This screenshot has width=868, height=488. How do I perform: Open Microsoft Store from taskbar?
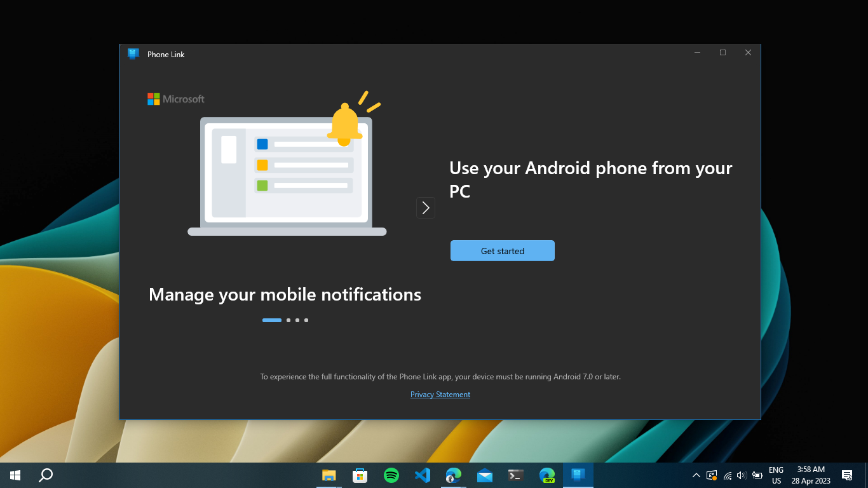[x=360, y=475]
